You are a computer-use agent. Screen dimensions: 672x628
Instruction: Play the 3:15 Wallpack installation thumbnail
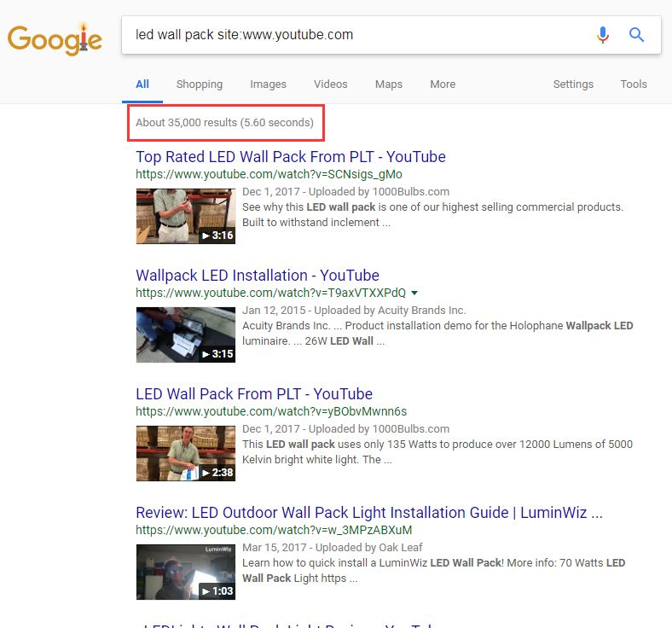tap(185, 334)
